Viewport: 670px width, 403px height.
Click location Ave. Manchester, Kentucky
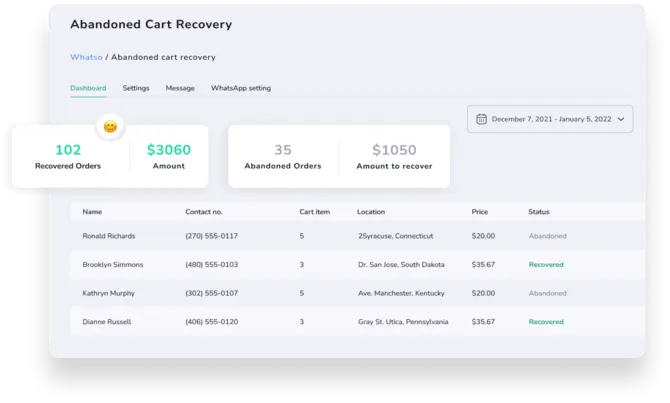pyautogui.click(x=401, y=293)
